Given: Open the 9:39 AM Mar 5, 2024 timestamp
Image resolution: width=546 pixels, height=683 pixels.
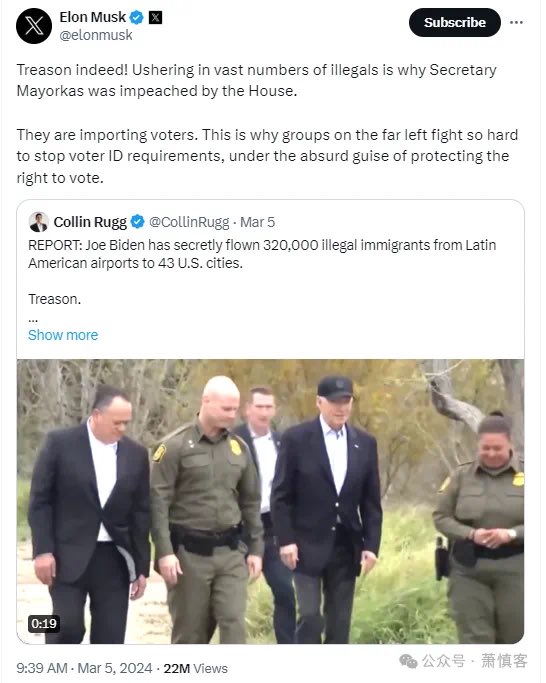Looking at the screenshot, I should 84,668.
